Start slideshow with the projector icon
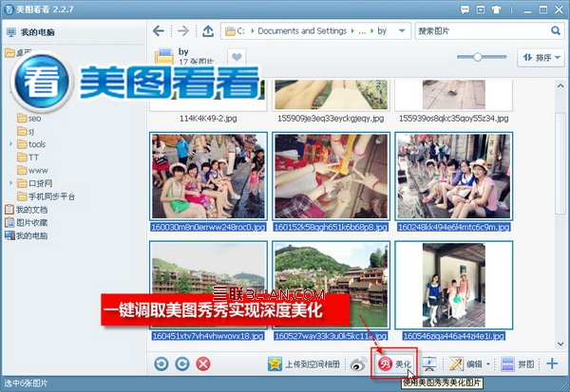 tap(429, 364)
